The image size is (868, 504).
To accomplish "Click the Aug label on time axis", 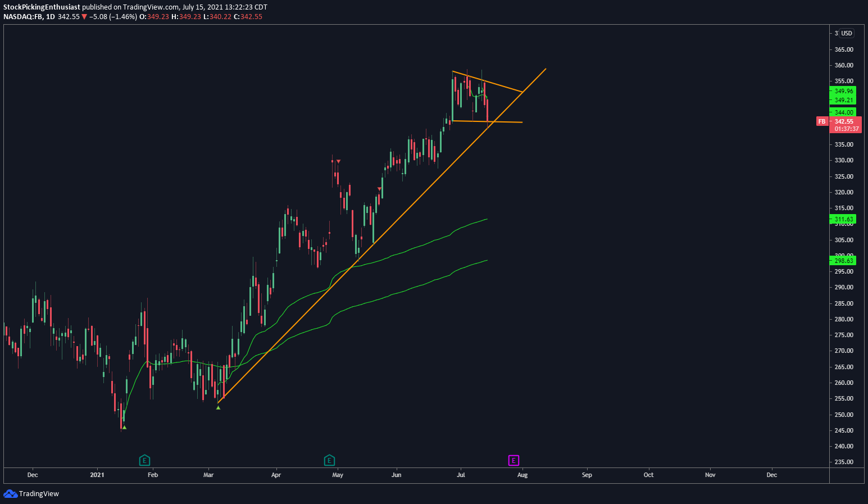I will pos(522,475).
